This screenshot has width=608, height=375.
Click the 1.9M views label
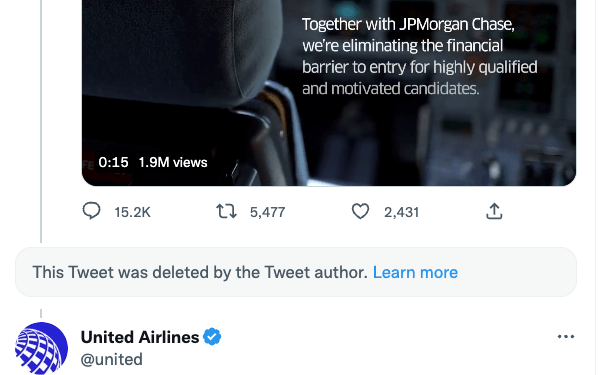tap(173, 162)
